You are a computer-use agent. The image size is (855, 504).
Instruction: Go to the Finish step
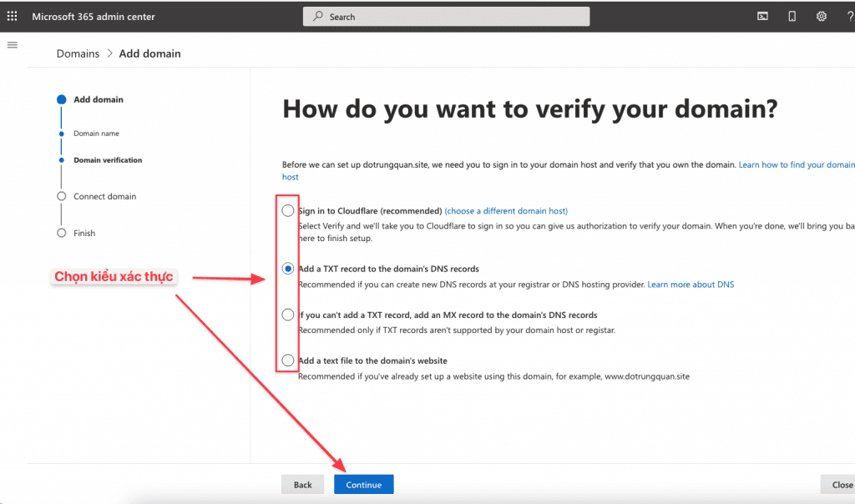(84, 233)
